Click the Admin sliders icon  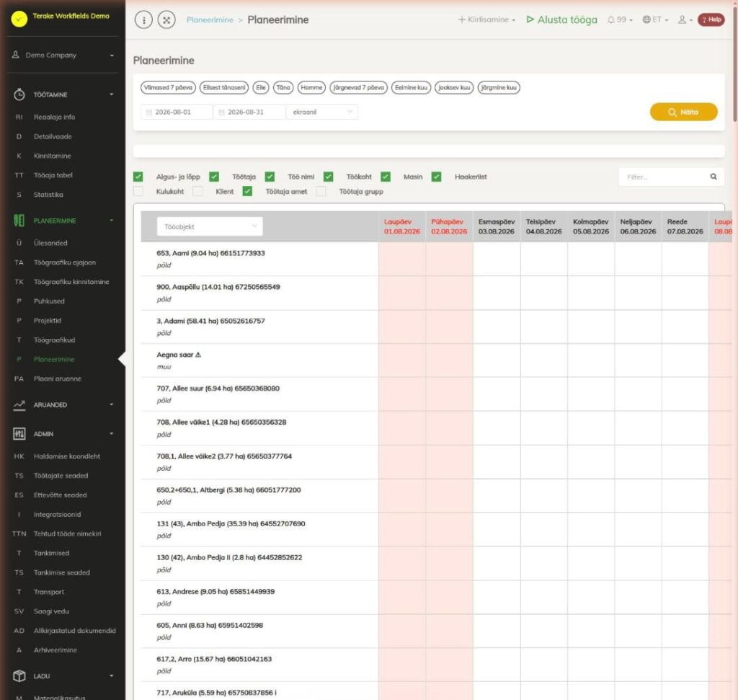pos(19,433)
